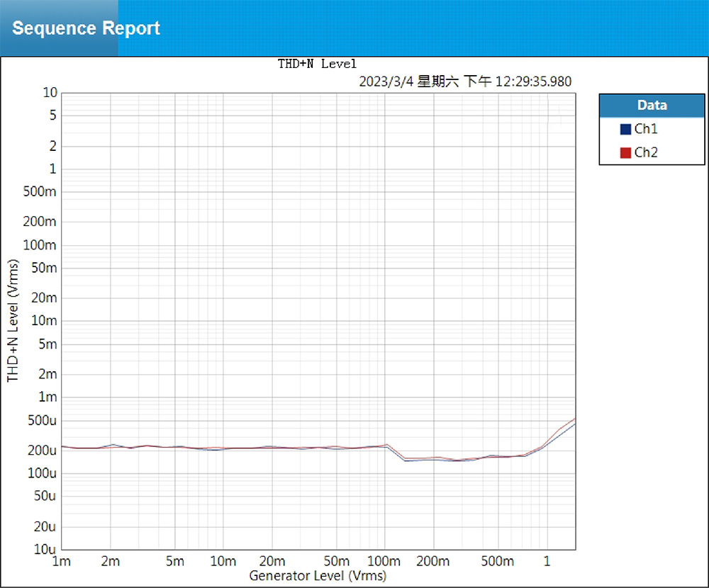Click the 200m tick on the X-axis
709x588 pixels.
click(432, 562)
